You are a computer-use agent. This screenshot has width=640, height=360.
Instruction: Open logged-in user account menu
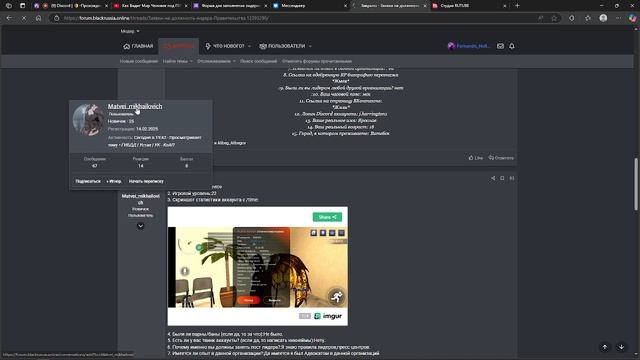click(469, 46)
